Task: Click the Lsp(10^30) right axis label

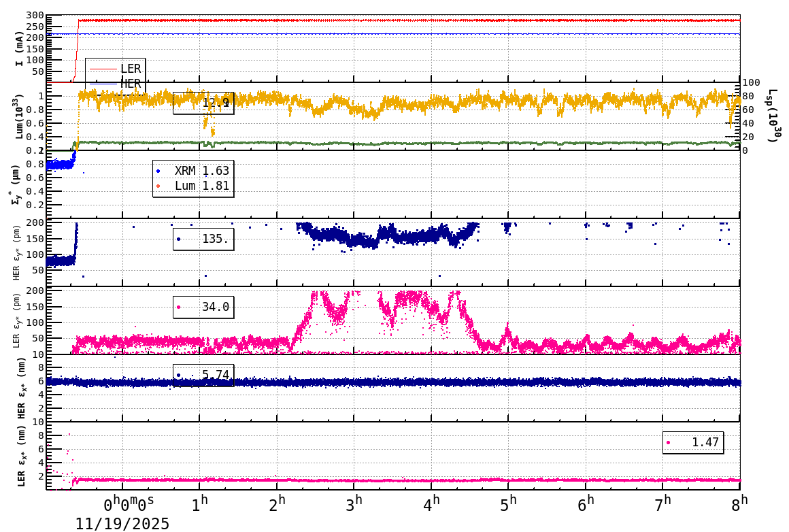Action: click(x=773, y=116)
